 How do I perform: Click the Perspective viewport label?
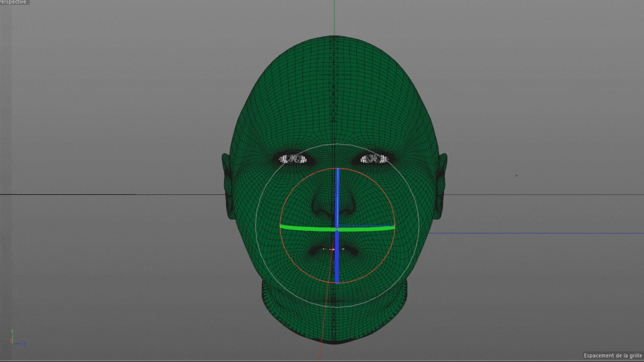pyautogui.click(x=13, y=2)
